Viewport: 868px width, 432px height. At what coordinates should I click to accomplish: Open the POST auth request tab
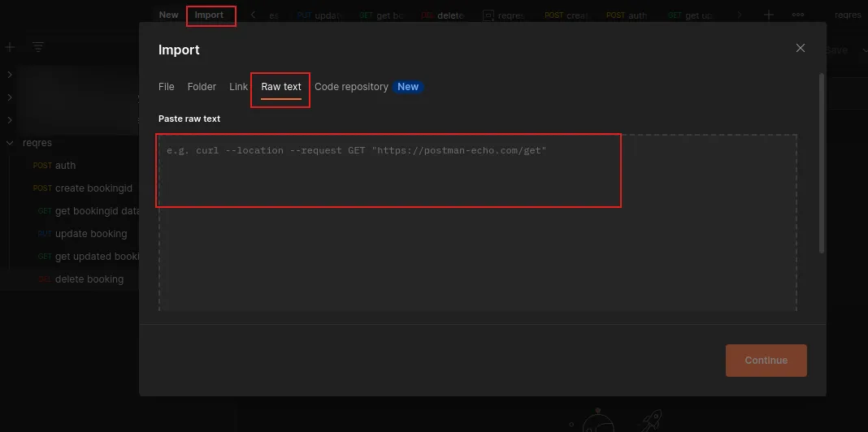(627, 15)
